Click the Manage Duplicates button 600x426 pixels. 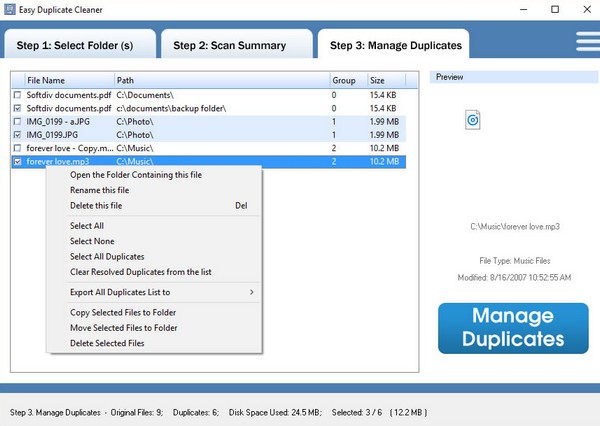pos(513,328)
